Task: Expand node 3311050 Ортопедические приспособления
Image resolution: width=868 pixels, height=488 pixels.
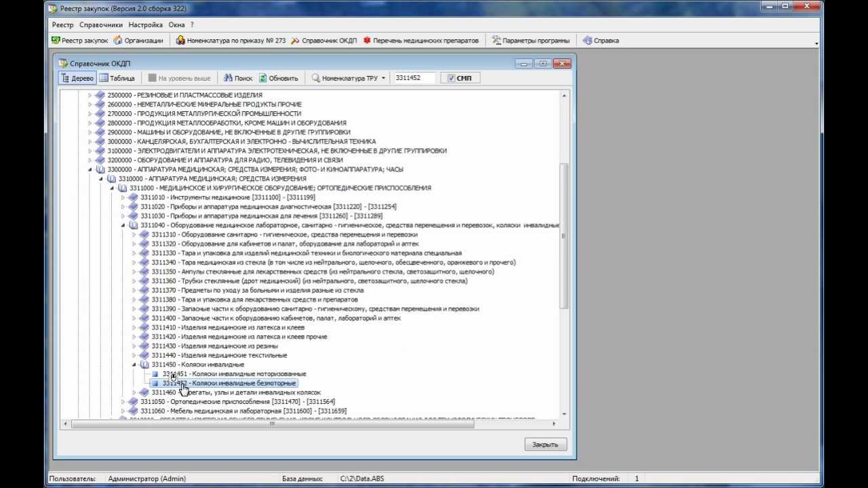Action: pos(123,402)
